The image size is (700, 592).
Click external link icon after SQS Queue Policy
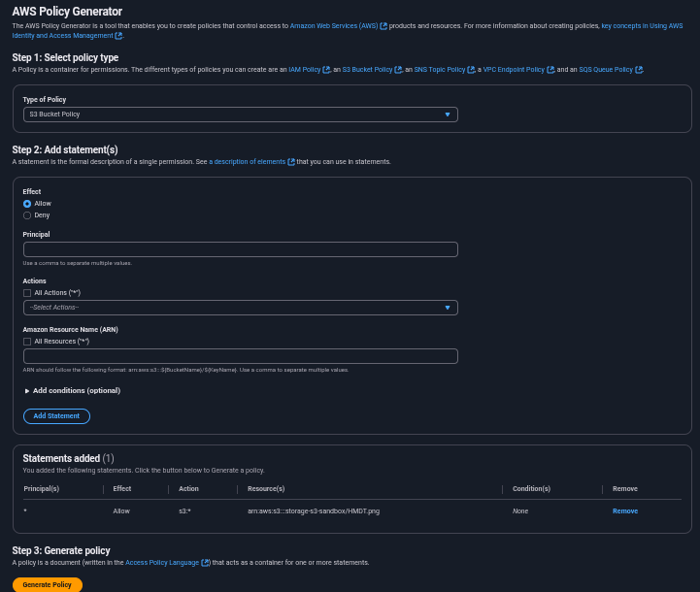(639, 70)
